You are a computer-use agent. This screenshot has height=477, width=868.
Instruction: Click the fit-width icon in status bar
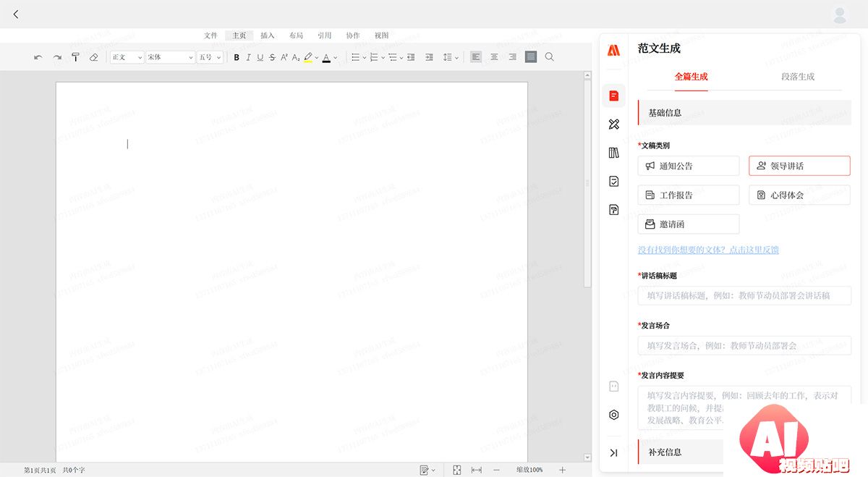click(477, 470)
